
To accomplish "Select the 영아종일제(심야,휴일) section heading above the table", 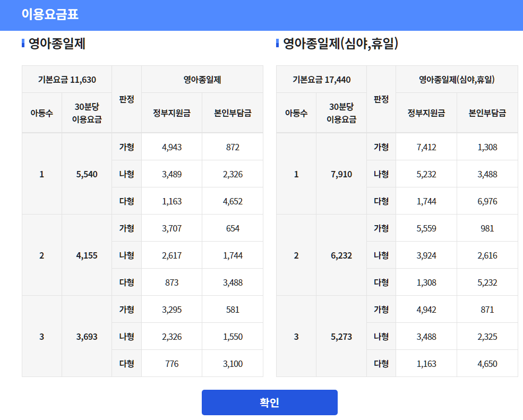I will click(340, 44).
